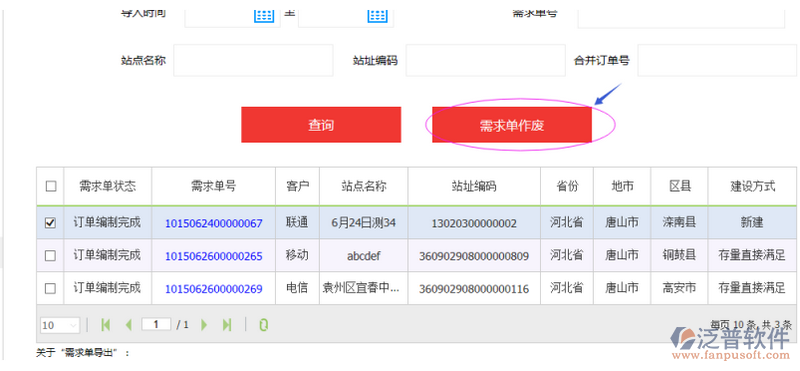Screen dimensions: 800x371
Task: Click site name cell 6月24日测34
Action: 364,222
